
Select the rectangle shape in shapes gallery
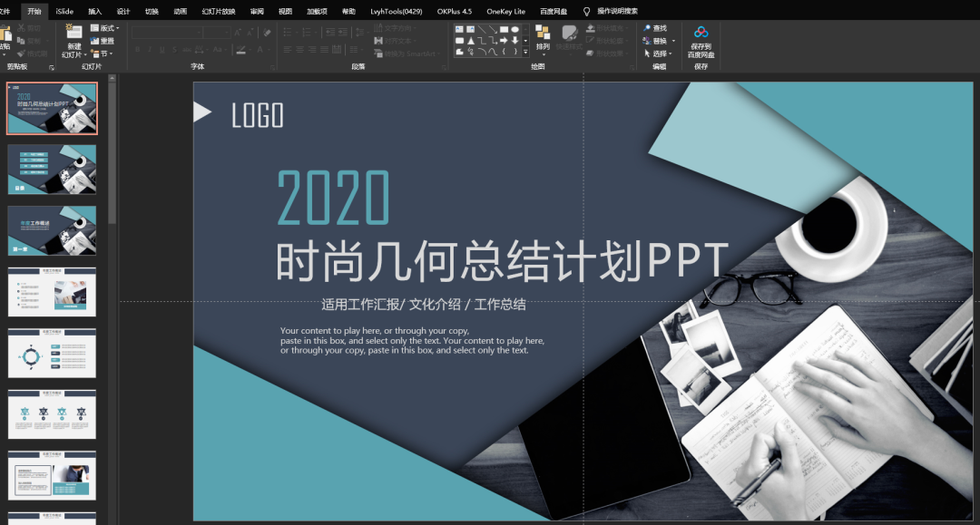pos(505,29)
